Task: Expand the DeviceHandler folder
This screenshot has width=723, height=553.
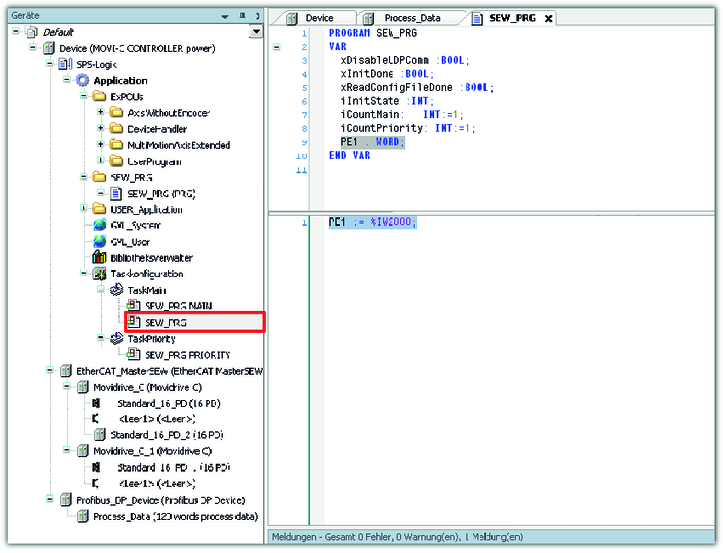Action: [x=101, y=129]
